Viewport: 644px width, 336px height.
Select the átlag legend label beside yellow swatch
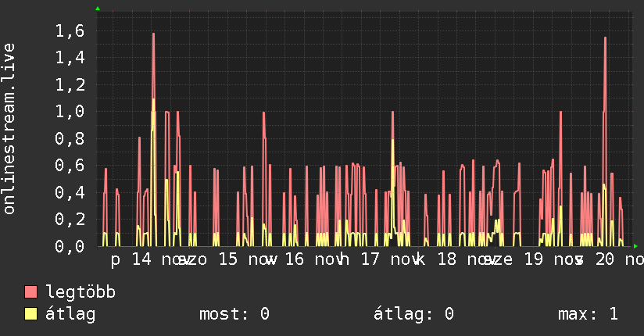(x=70, y=314)
